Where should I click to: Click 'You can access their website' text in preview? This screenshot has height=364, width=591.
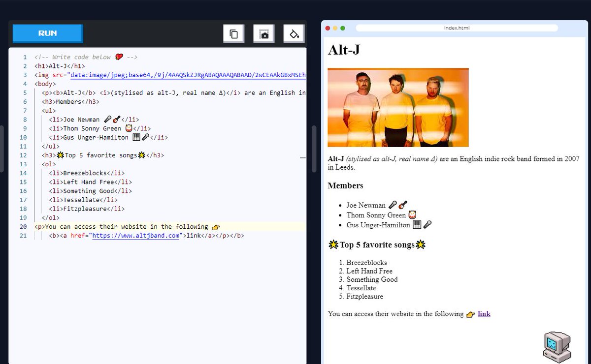point(395,314)
